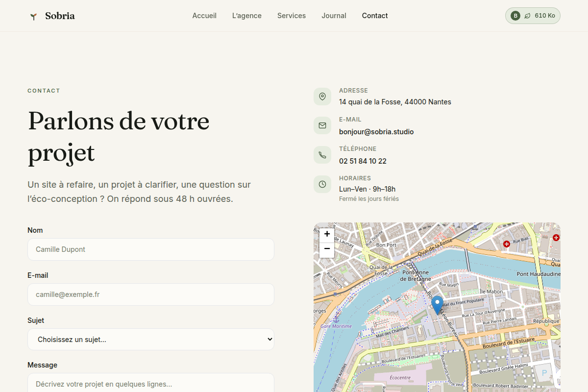Viewport: 588px width, 392px height.
Task: Select the Contact nav item
Action: point(375,16)
